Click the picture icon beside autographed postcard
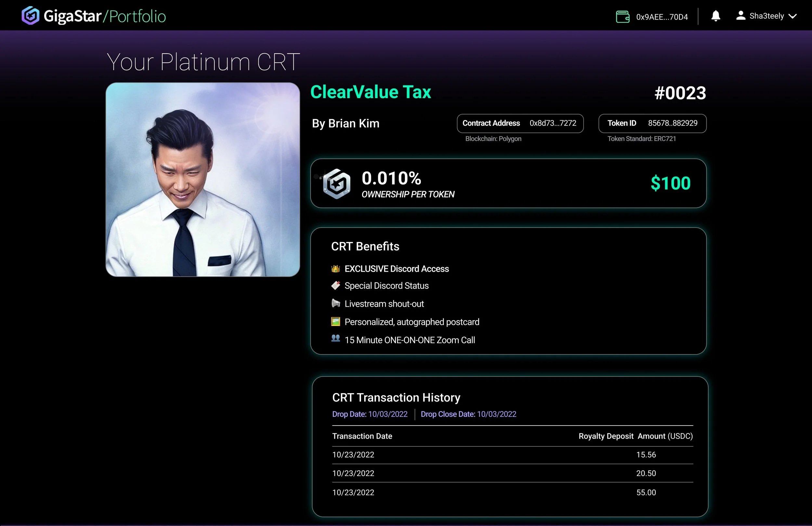The width and height of the screenshot is (812, 526). pos(335,321)
